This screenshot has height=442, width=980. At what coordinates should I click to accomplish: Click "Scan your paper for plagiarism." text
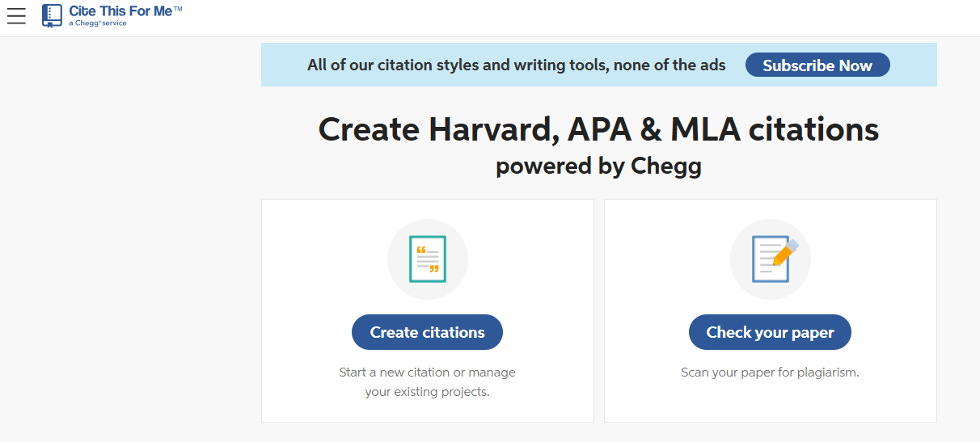click(x=770, y=373)
